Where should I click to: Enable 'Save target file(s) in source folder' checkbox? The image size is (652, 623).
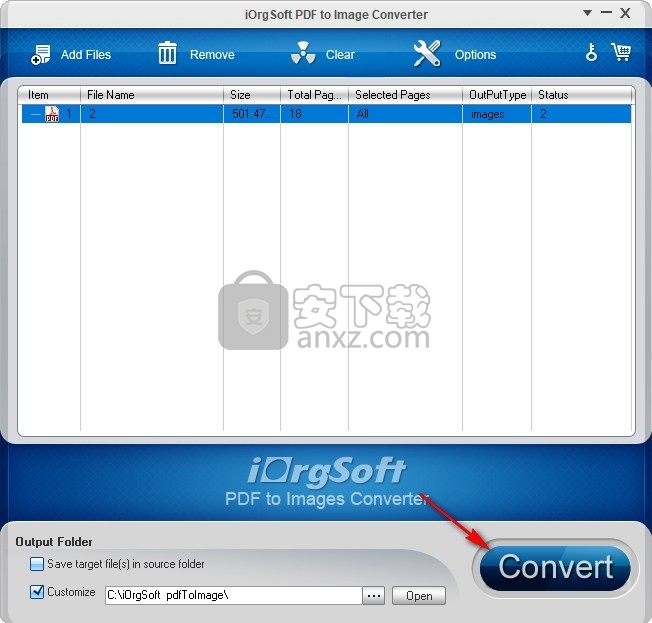pos(37,564)
